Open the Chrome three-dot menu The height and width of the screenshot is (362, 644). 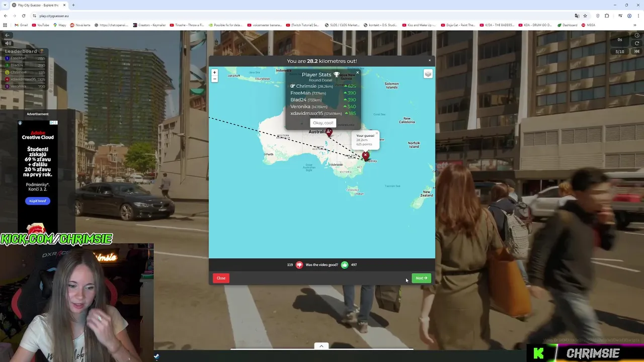tap(638, 16)
